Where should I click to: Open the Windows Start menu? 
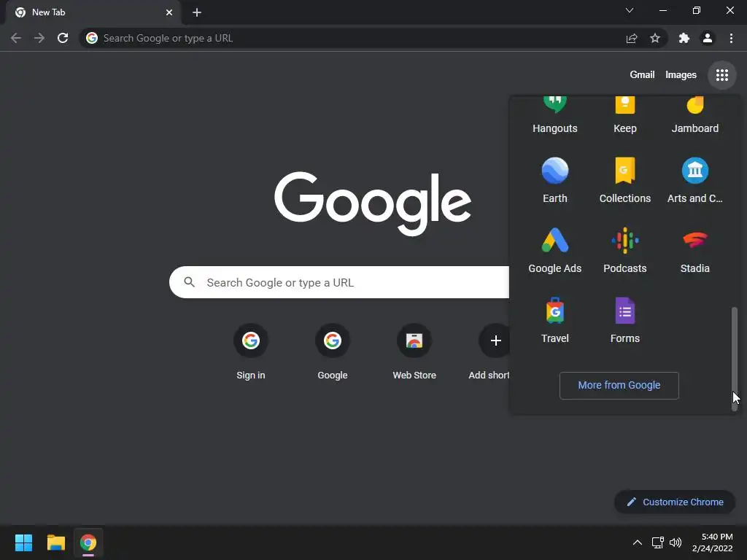tap(23, 542)
